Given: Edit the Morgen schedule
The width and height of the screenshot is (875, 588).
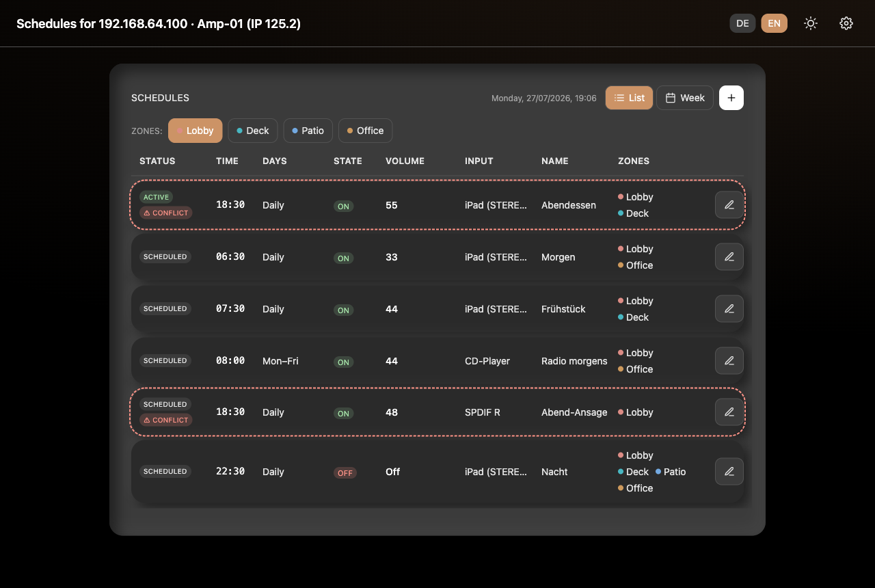Looking at the screenshot, I should pyautogui.click(x=729, y=257).
